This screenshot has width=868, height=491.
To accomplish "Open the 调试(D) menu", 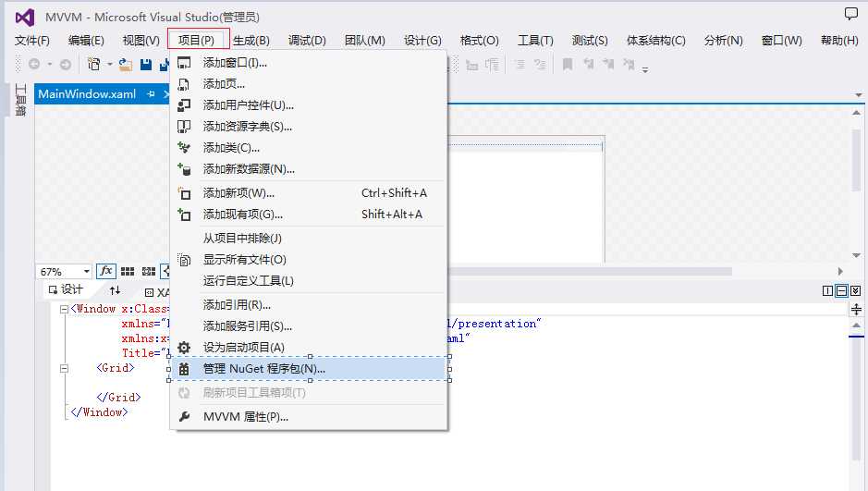I will click(307, 41).
